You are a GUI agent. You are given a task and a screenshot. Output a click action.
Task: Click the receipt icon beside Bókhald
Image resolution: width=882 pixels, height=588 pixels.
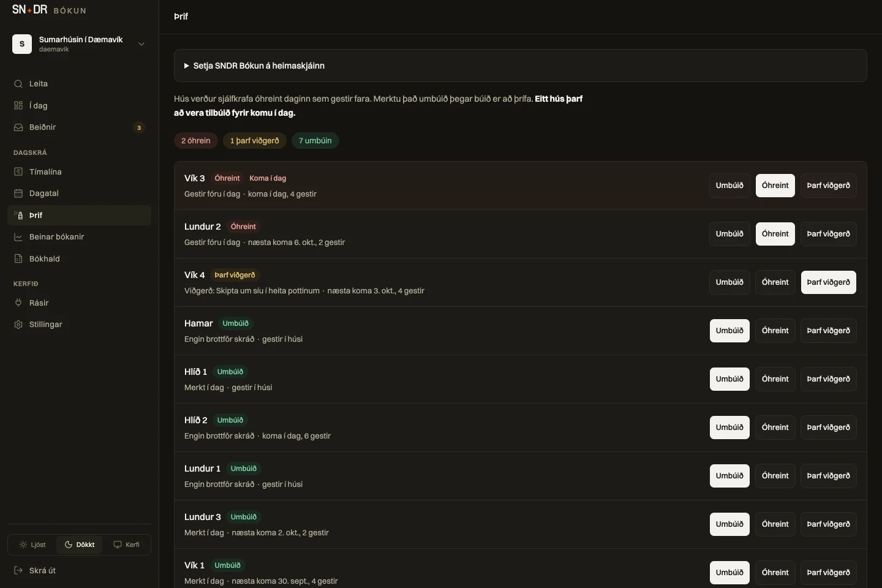(18, 259)
